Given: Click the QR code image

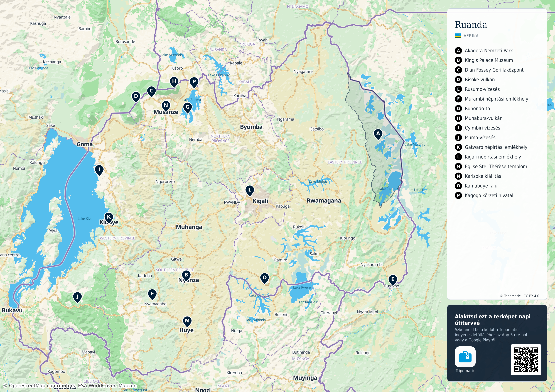Looking at the screenshot, I should point(526,359).
